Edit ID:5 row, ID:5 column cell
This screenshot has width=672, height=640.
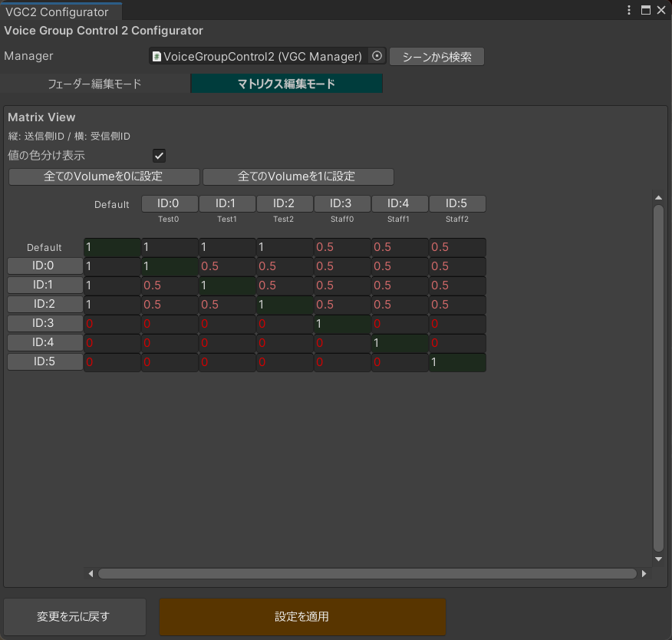click(x=457, y=363)
